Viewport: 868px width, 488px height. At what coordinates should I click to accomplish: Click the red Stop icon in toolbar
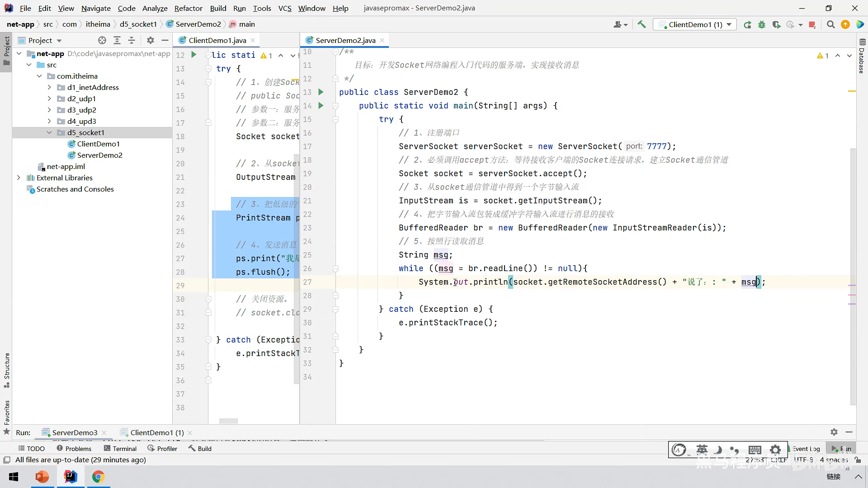pos(812,24)
